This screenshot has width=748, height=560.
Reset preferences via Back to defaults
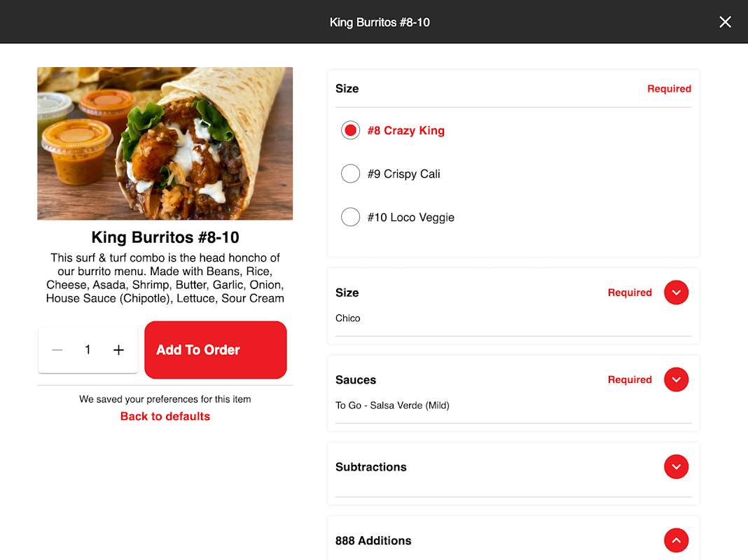click(165, 416)
